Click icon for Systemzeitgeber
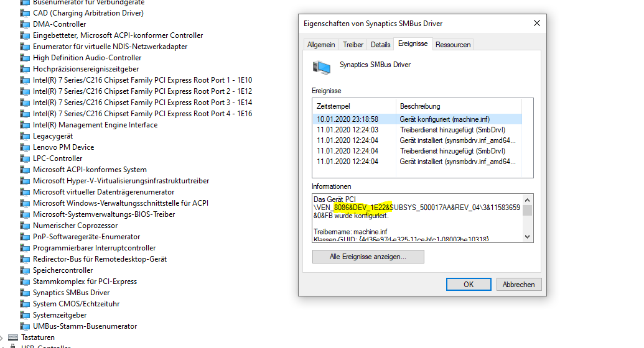Image resolution: width=644 pixels, height=348 pixels. (x=25, y=315)
